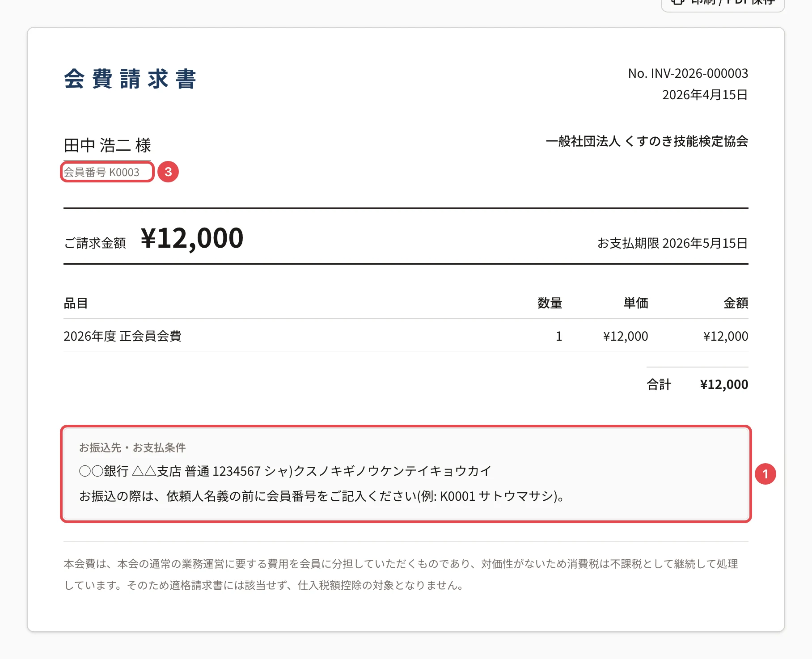Viewport: 812px width, 659px height.
Task: Click the 会費請求書 title heading
Action: click(130, 79)
